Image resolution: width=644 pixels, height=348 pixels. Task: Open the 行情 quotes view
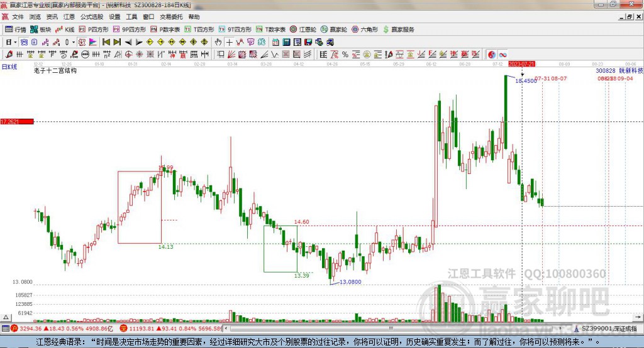[x=15, y=30]
